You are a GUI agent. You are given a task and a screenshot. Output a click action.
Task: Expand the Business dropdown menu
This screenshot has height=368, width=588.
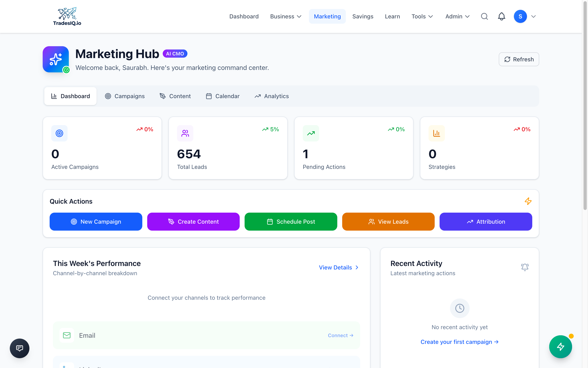click(286, 16)
